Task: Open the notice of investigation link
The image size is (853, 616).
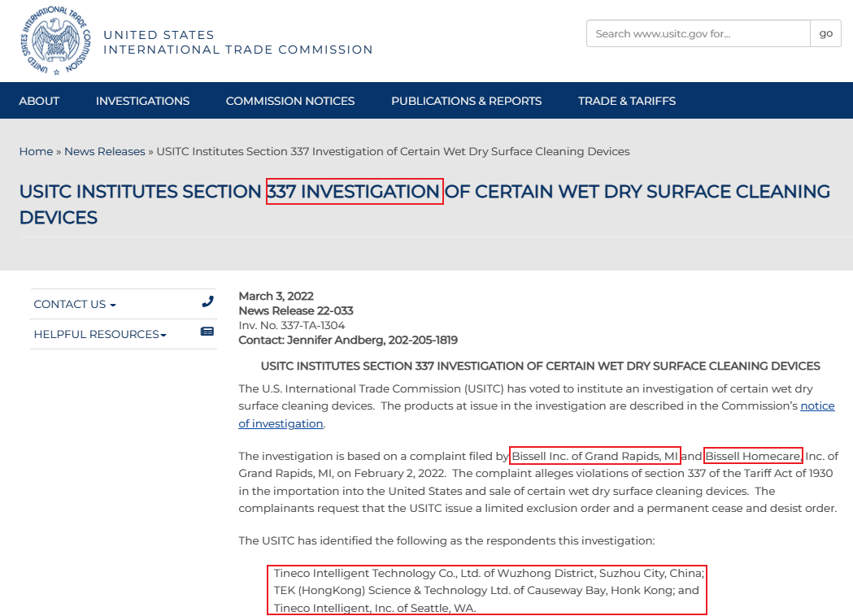Action: 537,414
